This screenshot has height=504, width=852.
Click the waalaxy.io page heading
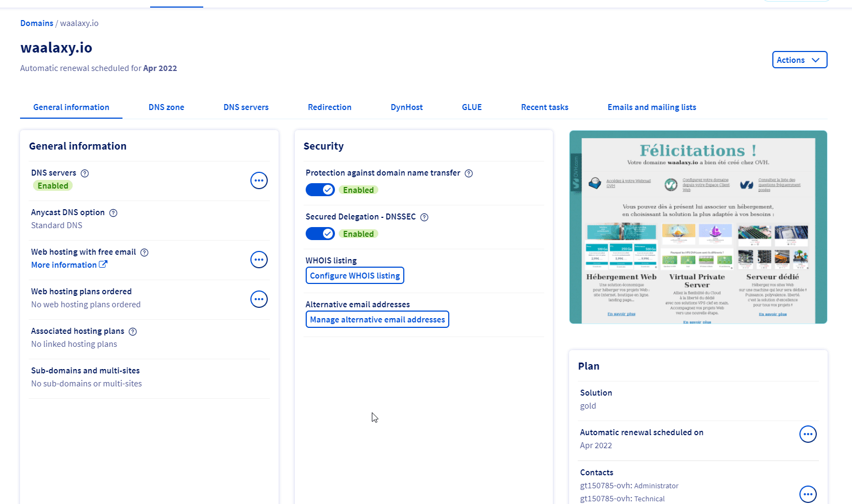tap(56, 48)
